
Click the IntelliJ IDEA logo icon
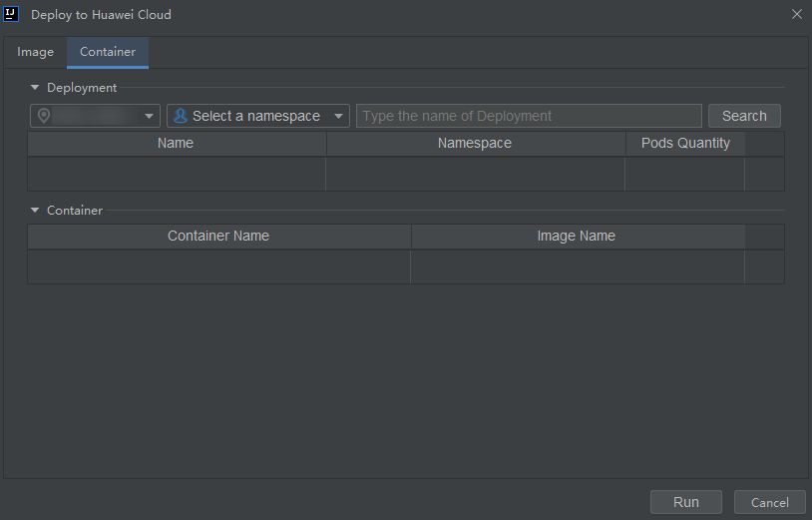pyautogui.click(x=11, y=14)
